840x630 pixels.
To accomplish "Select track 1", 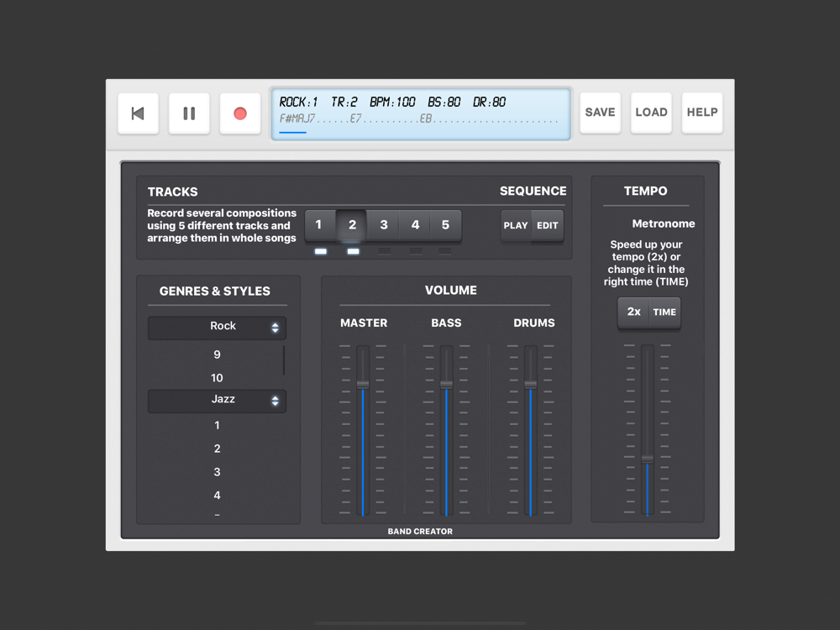I will (x=320, y=225).
